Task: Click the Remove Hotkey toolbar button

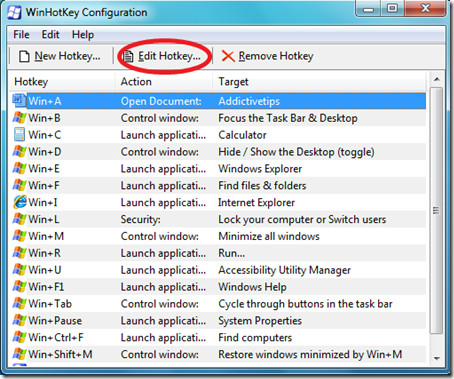Action: (267, 56)
